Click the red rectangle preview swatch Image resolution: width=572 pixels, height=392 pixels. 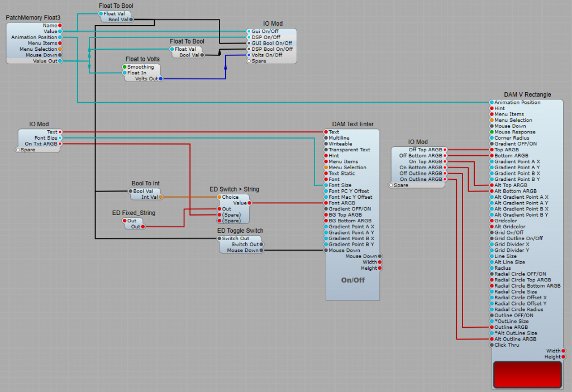[x=527, y=374]
